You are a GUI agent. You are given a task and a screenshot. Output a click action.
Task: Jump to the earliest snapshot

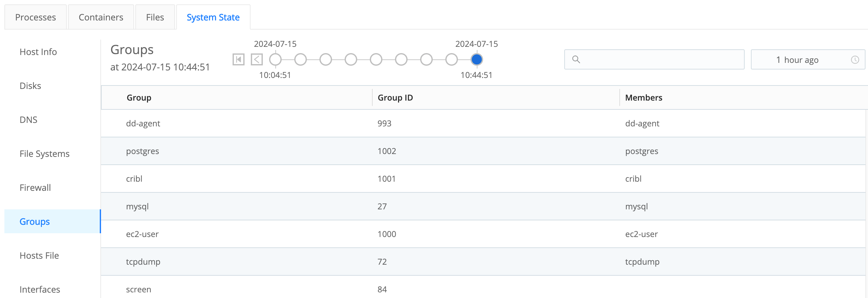click(238, 59)
